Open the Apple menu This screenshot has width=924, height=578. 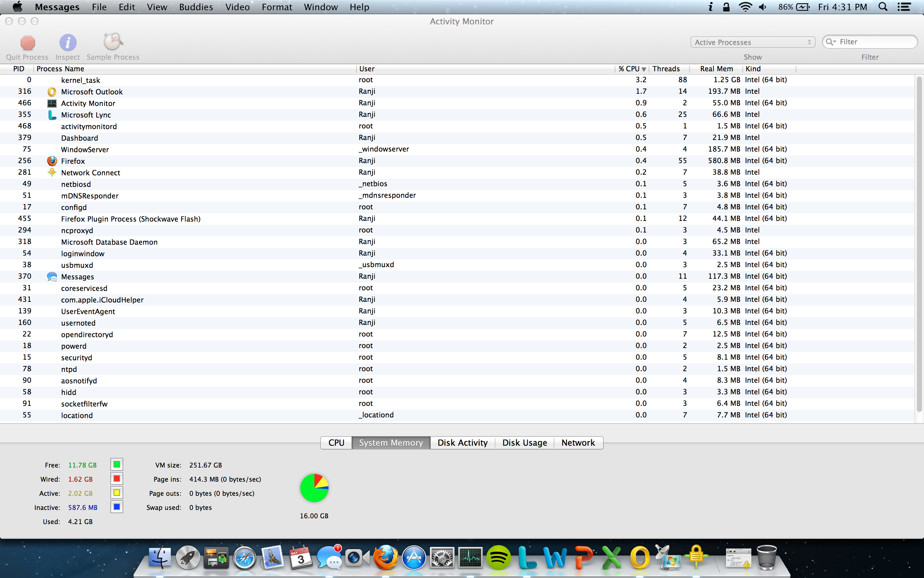tap(18, 7)
